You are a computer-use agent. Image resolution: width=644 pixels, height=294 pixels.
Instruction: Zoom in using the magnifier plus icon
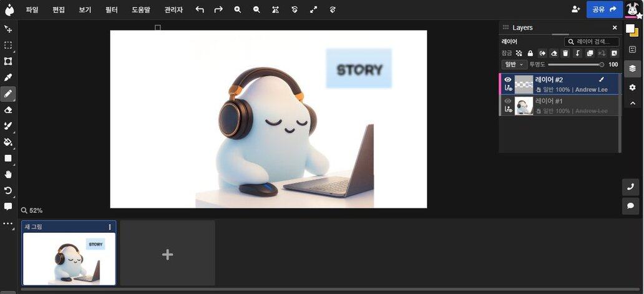(x=238, y=9)
